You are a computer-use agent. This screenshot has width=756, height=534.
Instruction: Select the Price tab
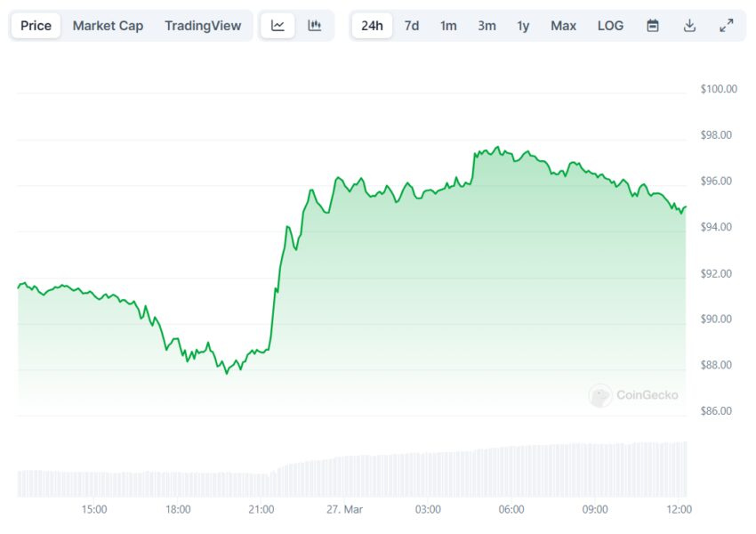pyautogui.click(x=36, y=26)
